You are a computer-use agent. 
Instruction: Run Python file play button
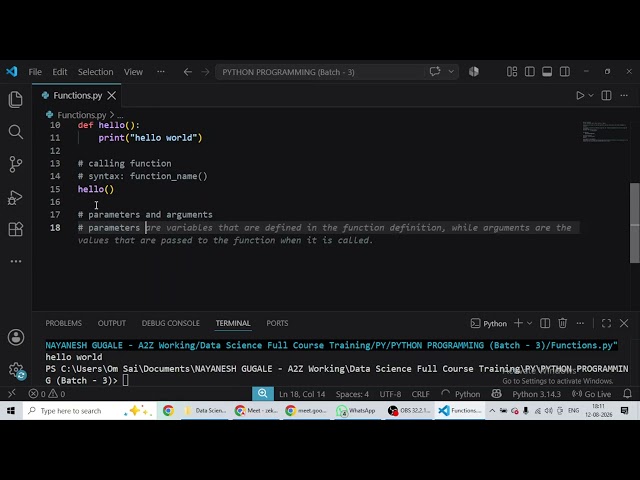click(580, 96)
